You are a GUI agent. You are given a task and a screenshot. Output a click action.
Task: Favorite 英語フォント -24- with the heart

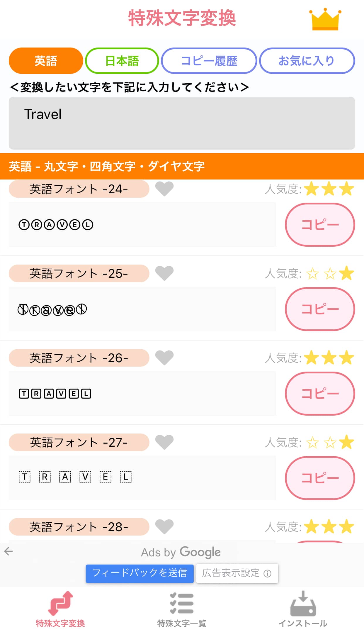(164, 189)
